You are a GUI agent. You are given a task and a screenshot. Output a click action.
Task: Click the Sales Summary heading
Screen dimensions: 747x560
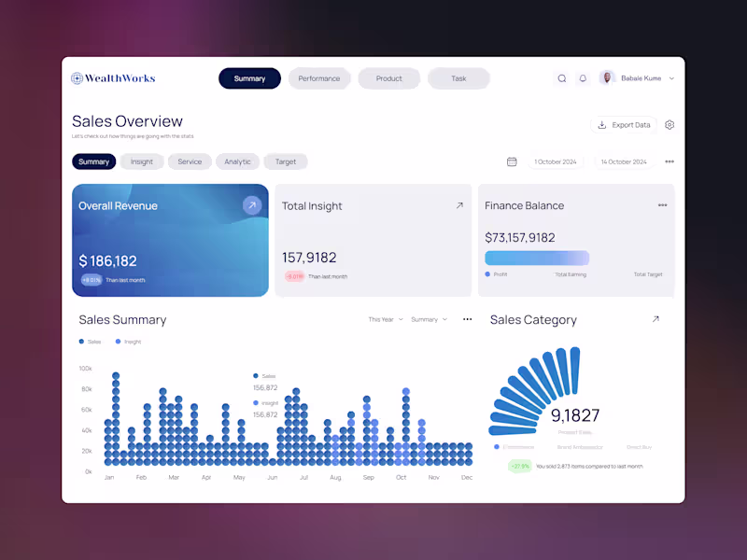[122, 319]
